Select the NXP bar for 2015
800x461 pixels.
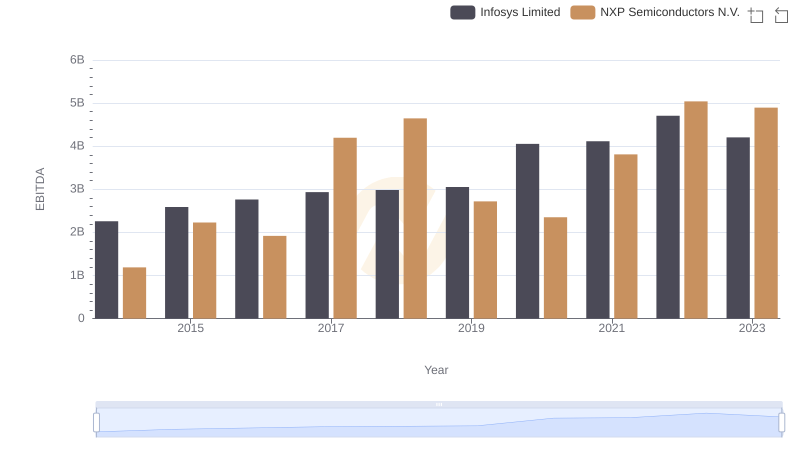[205, 270]
